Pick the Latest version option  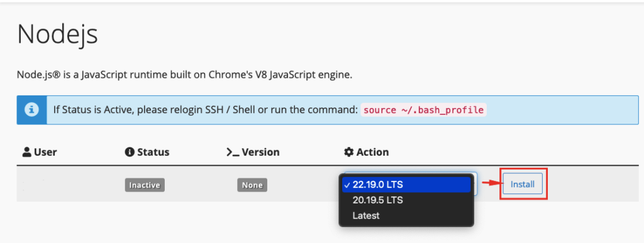click(406, 215)
